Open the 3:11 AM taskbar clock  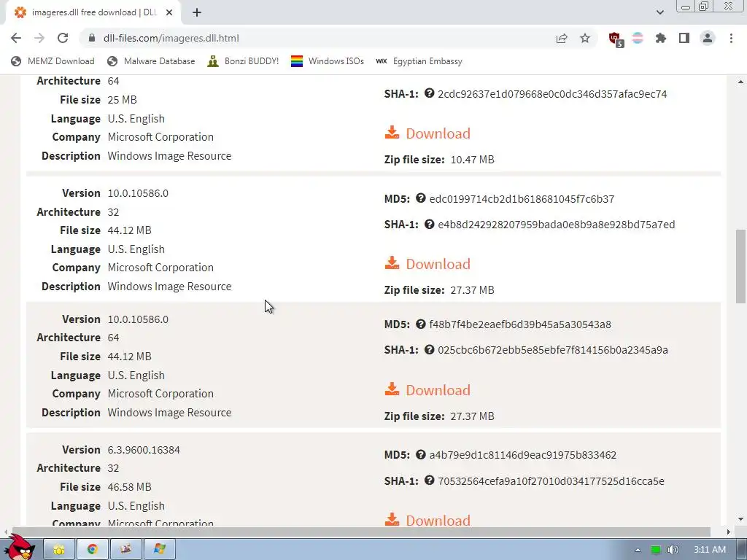pyautogui.click(x=709, y=550)
